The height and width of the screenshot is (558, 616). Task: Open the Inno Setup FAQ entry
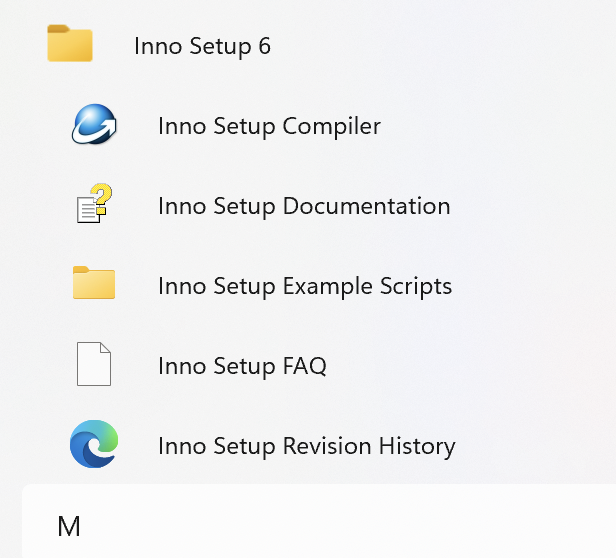coord(242,367)
